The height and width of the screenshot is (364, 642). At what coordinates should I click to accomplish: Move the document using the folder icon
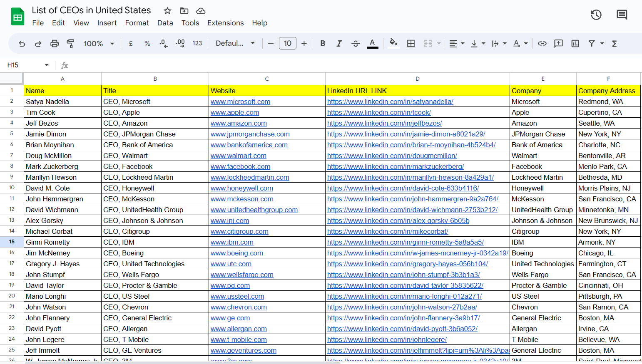(x=184, y=10)
